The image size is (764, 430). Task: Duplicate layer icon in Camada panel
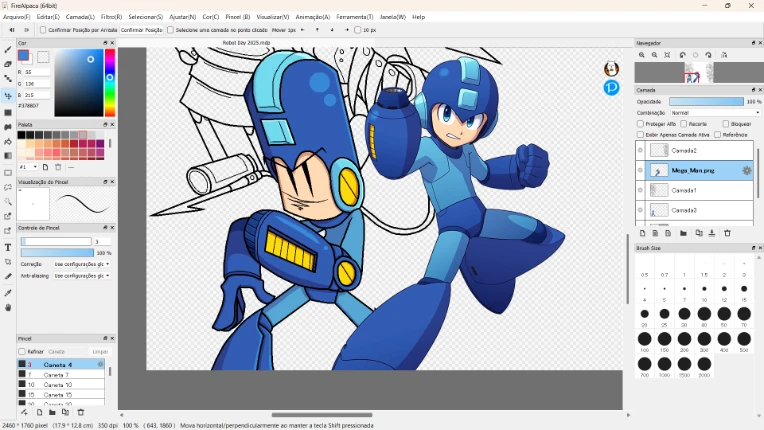699,233
